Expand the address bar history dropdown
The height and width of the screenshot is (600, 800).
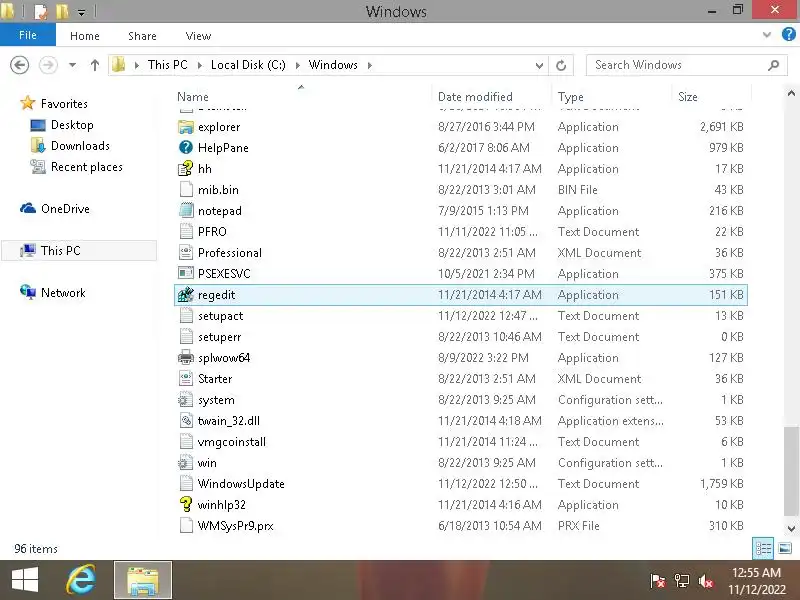pos(539,65)
